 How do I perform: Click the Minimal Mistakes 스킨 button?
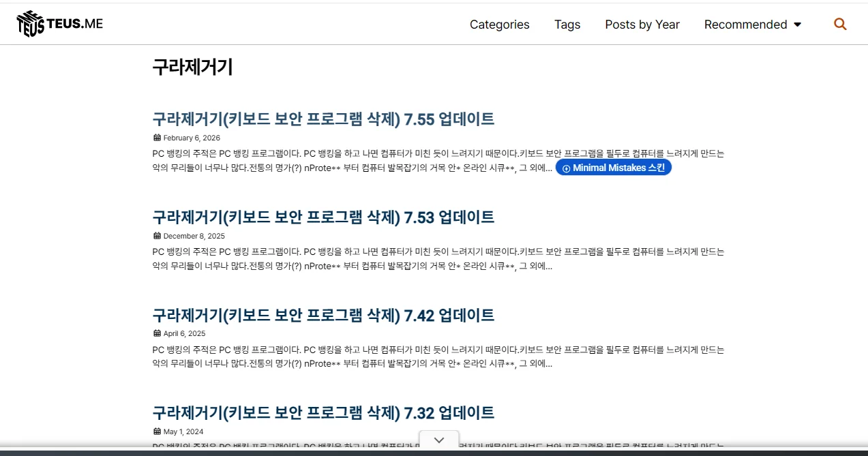pos(614,168)
